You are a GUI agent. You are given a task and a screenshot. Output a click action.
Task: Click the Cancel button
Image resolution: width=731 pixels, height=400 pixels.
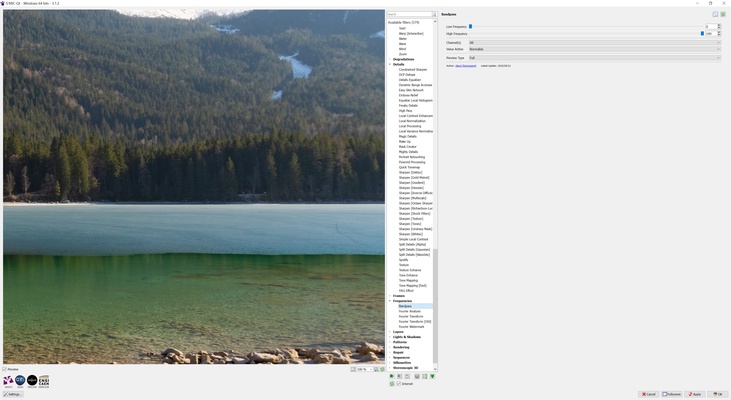click(x=648, y=394)
